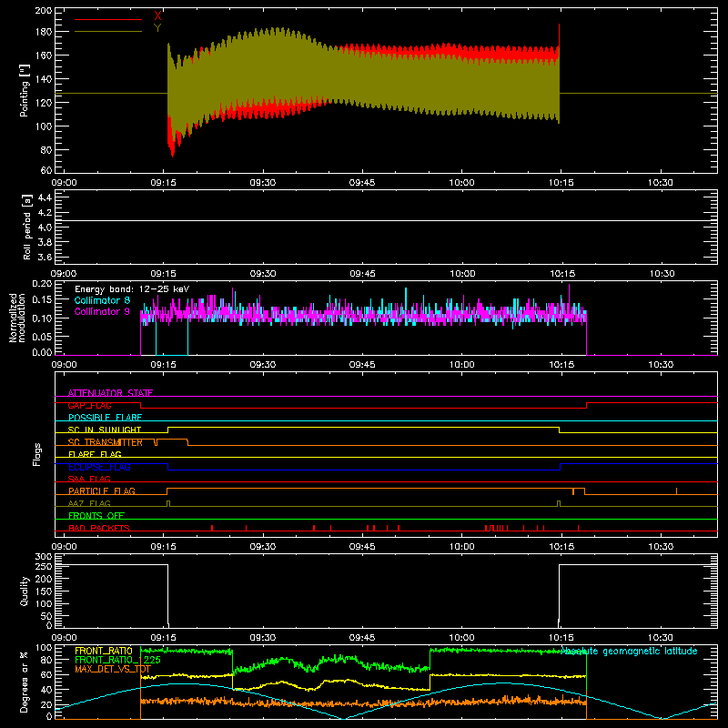The width and height of the screenshot is (728, 728).
Task: Click the 'Degrees or %' axis title
Action: click(x=25, y=682)
